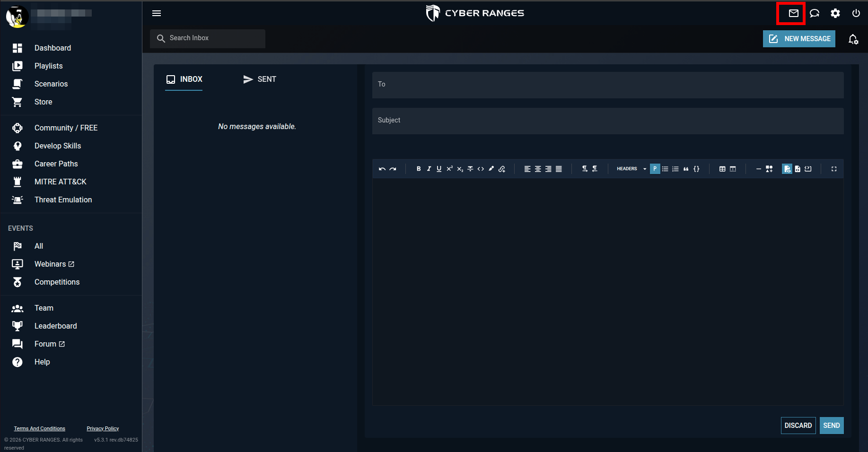Click the NEW MESSAGE button
Image resolution: width=868 pixels, height=452 pixels.
point(799,39)
